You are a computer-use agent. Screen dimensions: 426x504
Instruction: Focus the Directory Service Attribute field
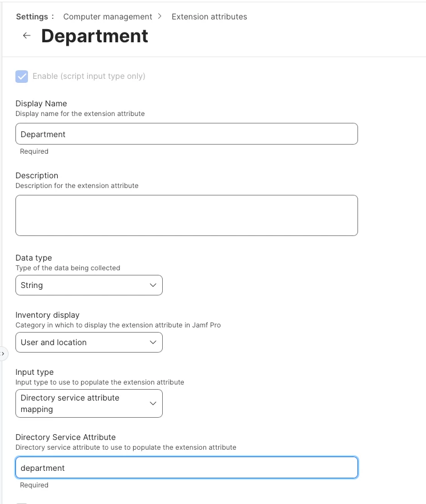[187, 467]
